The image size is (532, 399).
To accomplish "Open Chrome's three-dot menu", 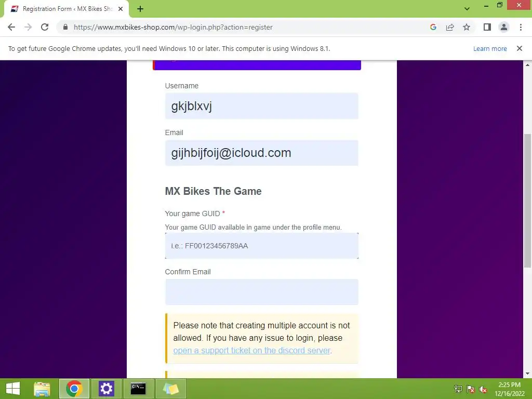I will [x=521, y=27].
